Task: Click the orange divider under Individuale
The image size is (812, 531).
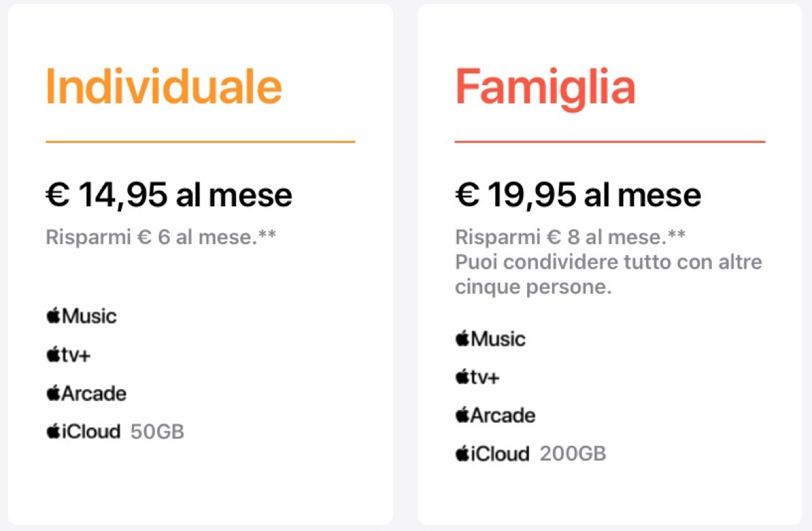Action: [200, 141]
